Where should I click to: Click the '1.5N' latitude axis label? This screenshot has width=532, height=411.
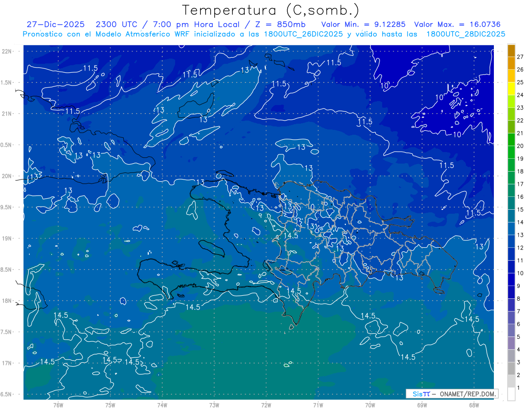point(6,82)
